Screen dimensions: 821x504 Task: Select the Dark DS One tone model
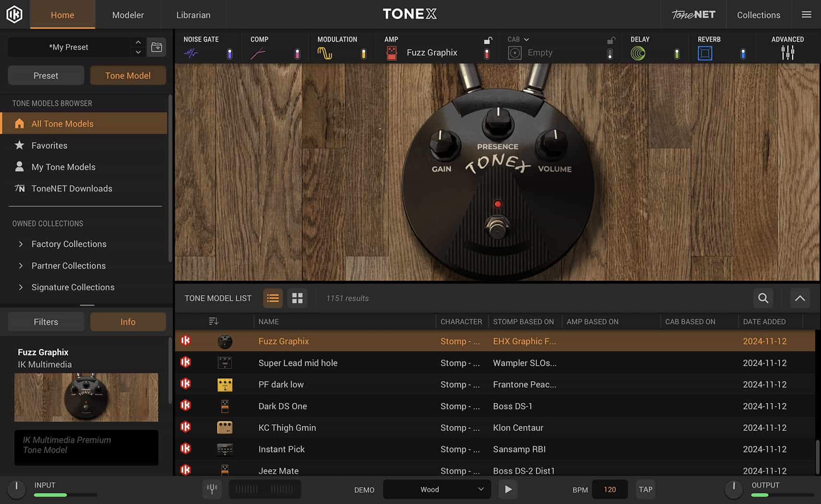[282, 406]
